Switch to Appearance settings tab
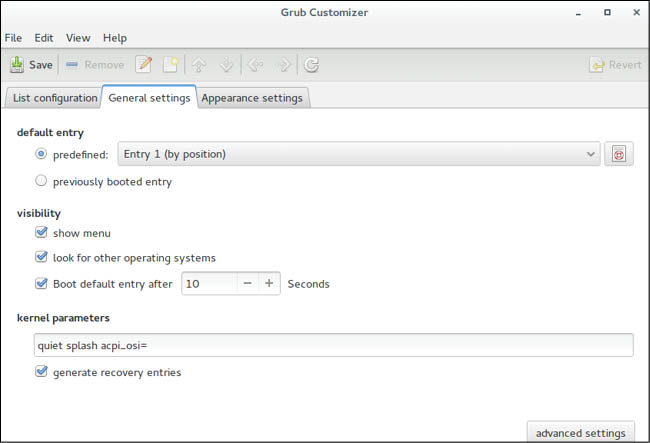 point(252,98)
